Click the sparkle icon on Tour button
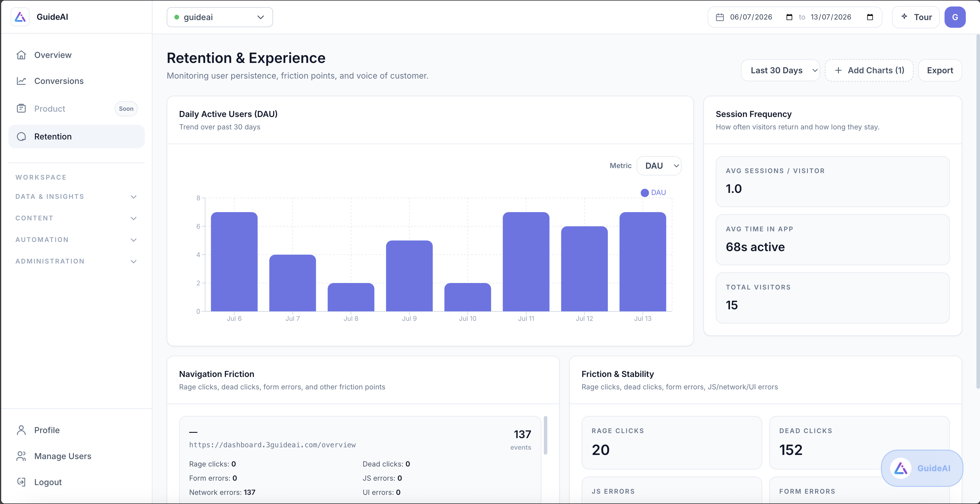Viewport: 980px width, 504px height. (904, 16)
